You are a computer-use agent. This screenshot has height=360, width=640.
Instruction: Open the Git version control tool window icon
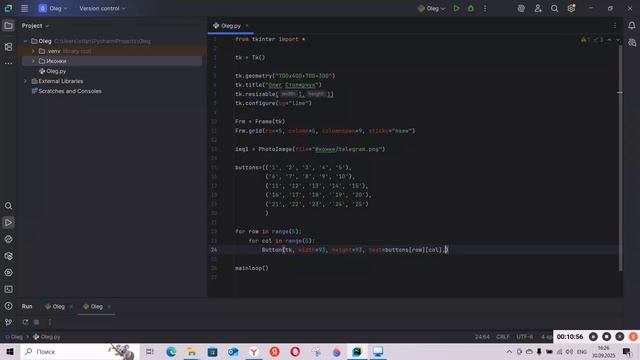(8, 322)
